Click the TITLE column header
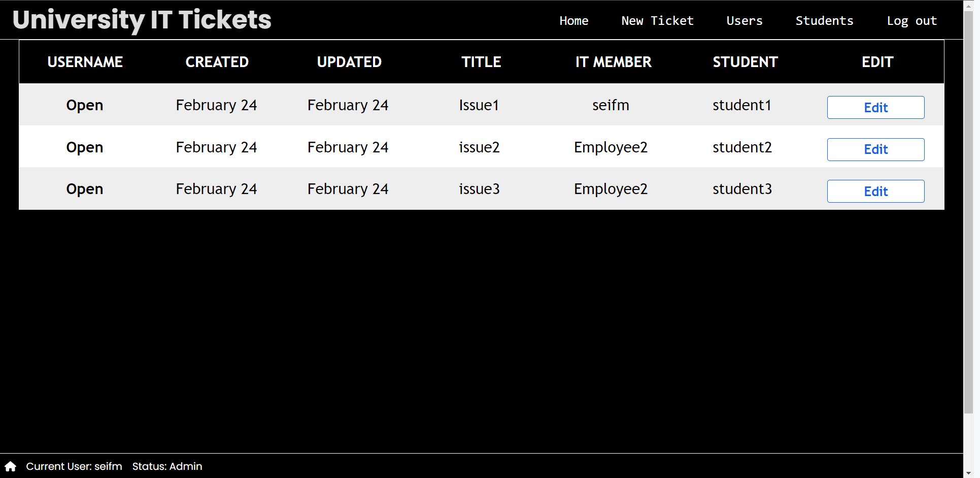 click(x=481, y=61)
